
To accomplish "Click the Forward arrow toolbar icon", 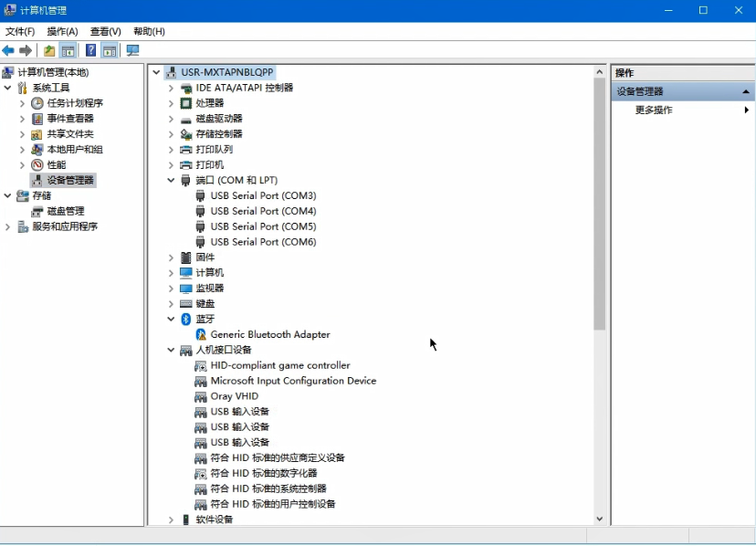I will click(26, 50).
